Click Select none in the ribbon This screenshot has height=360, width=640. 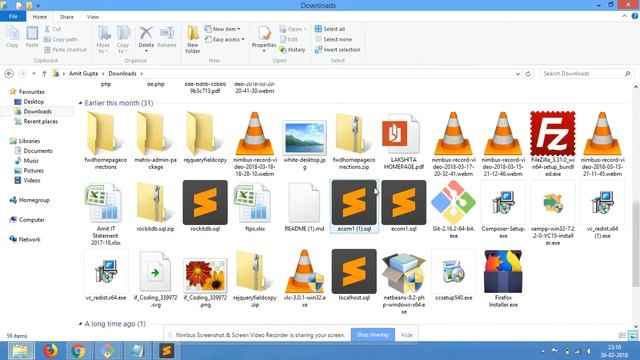333,39
